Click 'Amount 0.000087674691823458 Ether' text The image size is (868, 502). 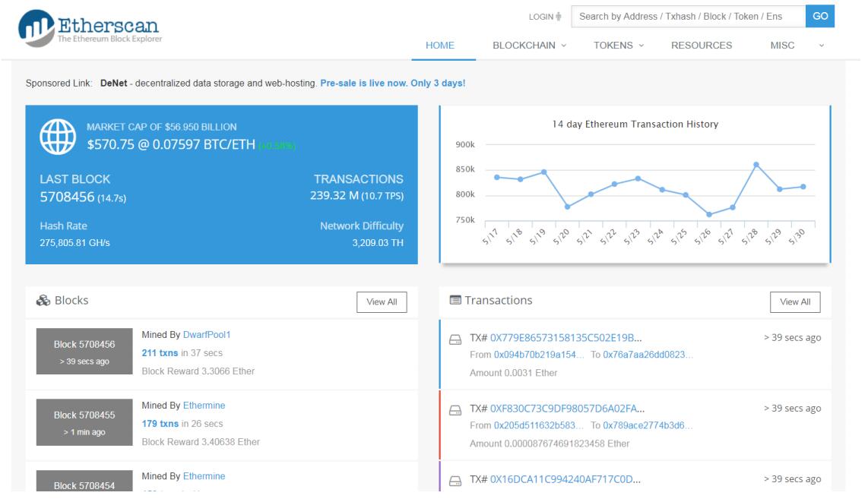549,444
